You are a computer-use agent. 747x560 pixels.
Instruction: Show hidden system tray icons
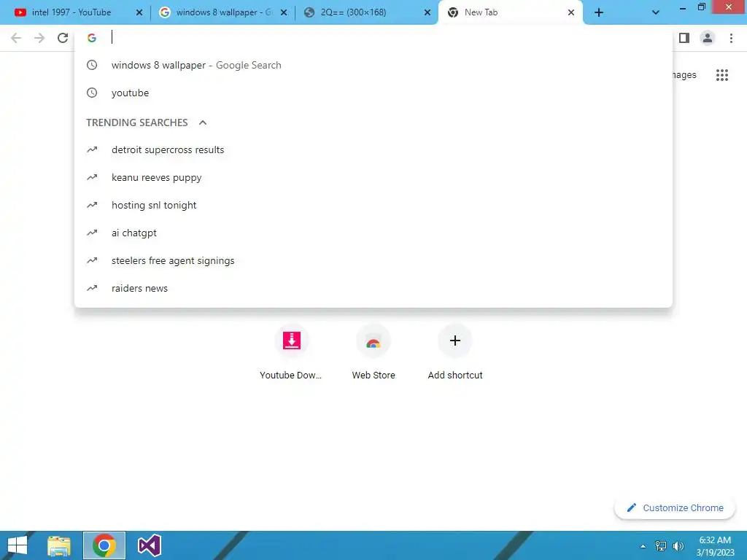coord(643,546)
